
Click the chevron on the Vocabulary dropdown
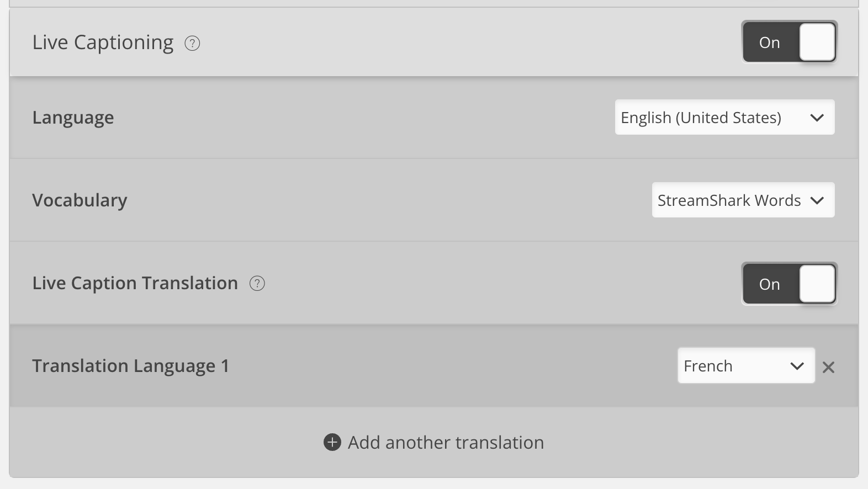(817, 201)
